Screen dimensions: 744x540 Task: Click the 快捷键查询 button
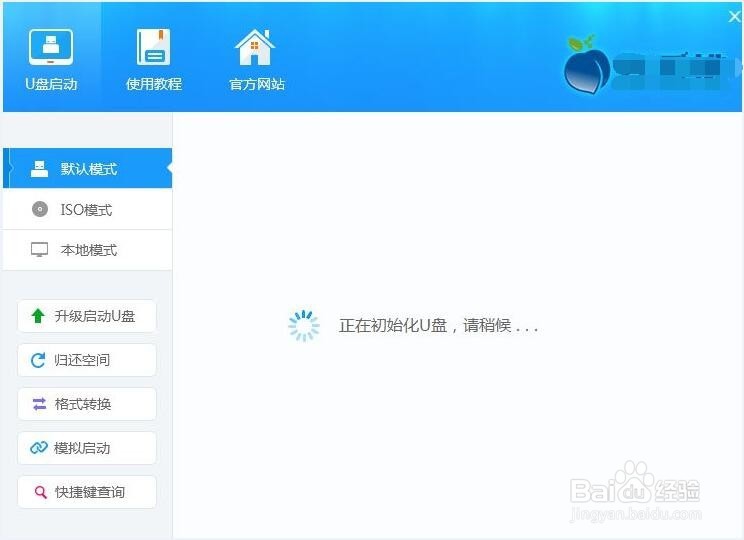(x=87, y=492)
